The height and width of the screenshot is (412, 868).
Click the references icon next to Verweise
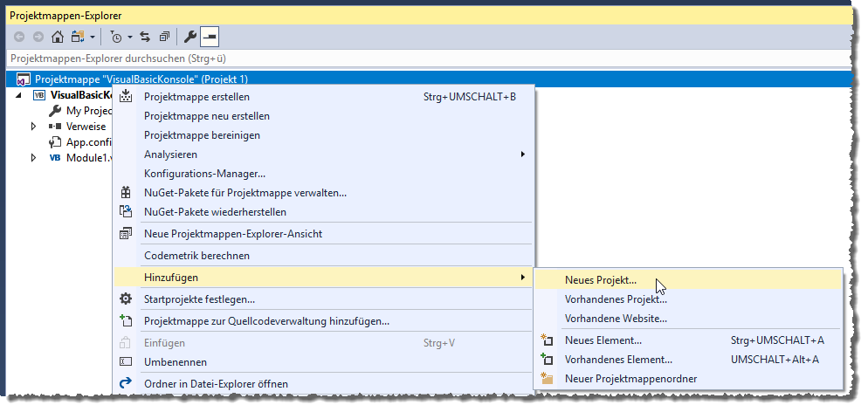[55, 127]
